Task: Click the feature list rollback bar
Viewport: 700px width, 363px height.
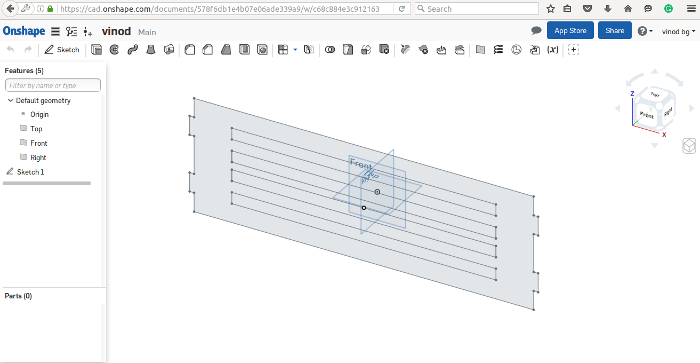Action: coord(47,183)
